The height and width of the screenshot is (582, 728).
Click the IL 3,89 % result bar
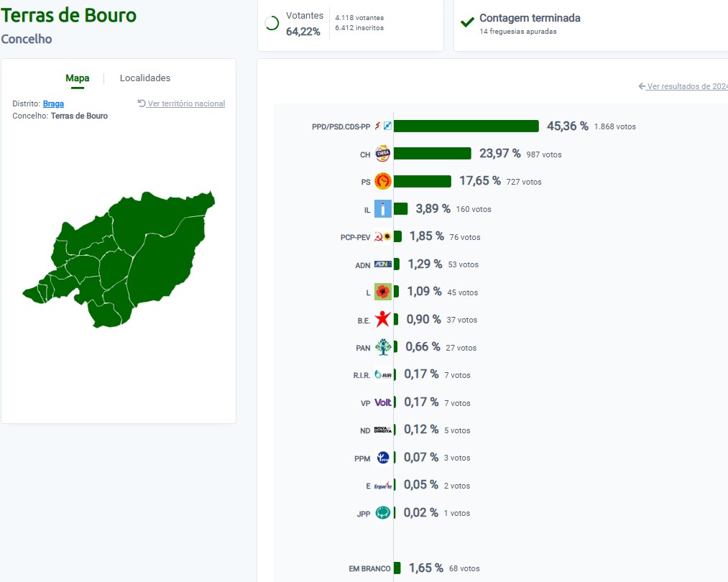tap(401, 209)
